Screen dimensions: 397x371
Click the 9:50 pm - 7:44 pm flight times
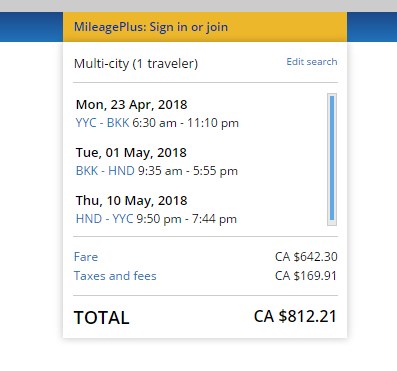click(x=187, y=219)
